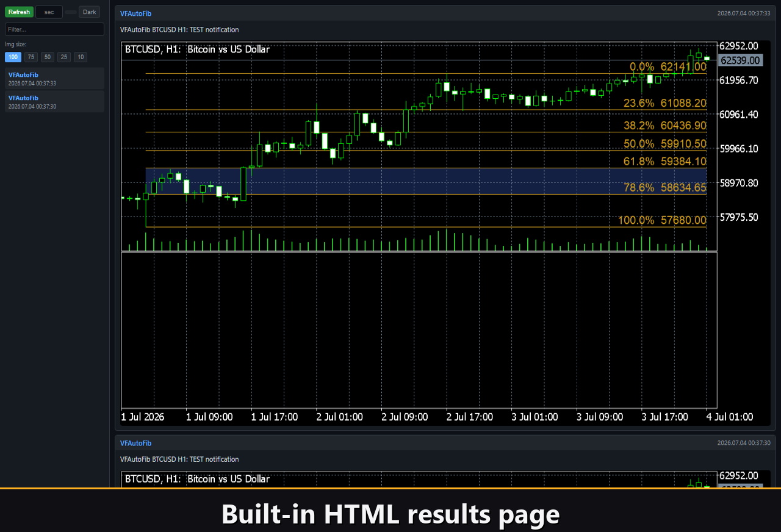Click the 00:37:33 card's TEST notification message

(179, 30)
